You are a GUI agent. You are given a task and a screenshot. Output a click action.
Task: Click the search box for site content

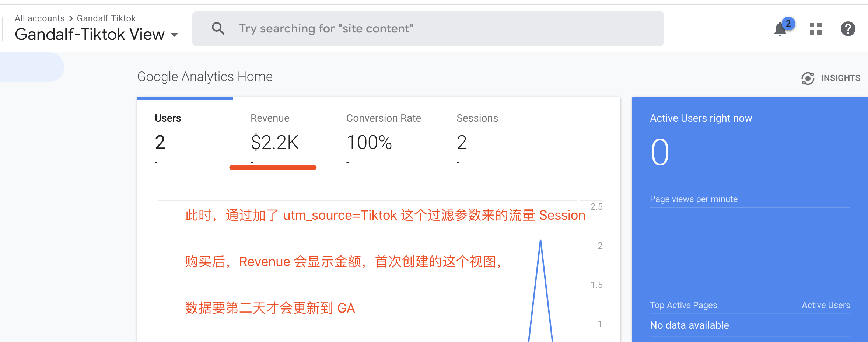[x=427, y=29]
